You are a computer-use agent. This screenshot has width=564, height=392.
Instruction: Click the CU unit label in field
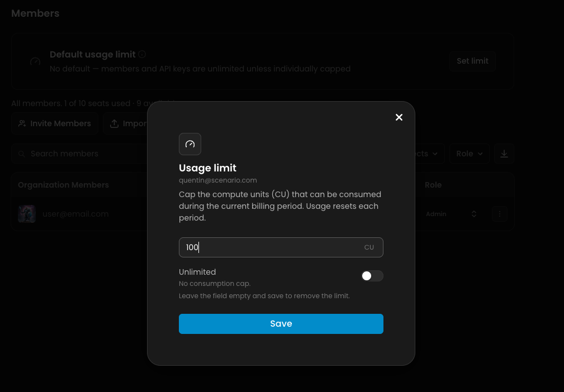point(369,247)
